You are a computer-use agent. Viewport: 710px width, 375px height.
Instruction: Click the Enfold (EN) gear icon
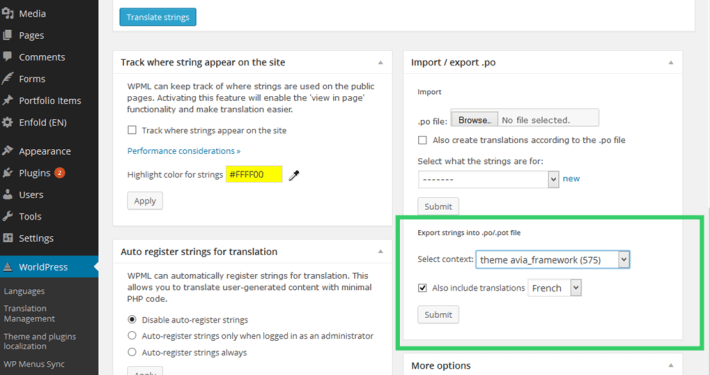coord(8,122)
